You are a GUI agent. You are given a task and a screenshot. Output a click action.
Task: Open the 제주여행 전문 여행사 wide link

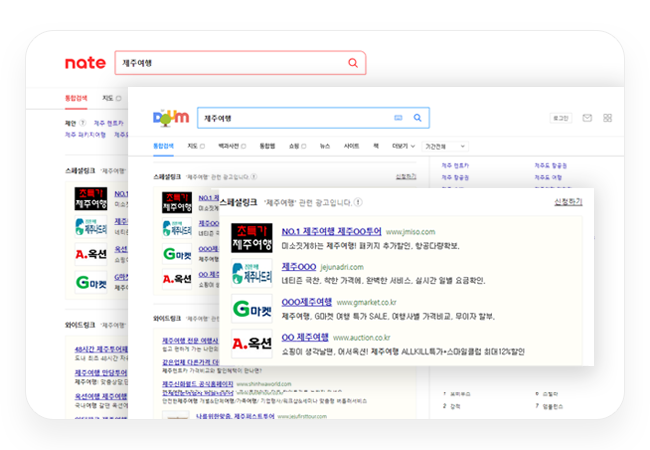[190, 341]
